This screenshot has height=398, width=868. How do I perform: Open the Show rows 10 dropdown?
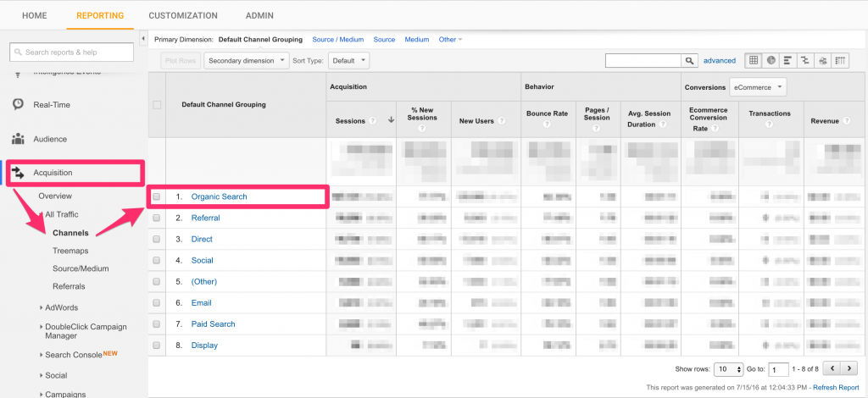[x=729, y=369]
